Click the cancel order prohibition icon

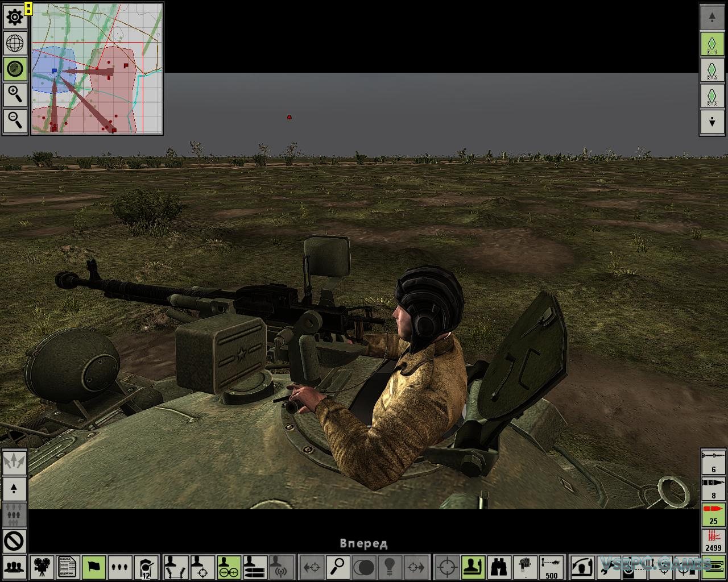click(14, 541)
